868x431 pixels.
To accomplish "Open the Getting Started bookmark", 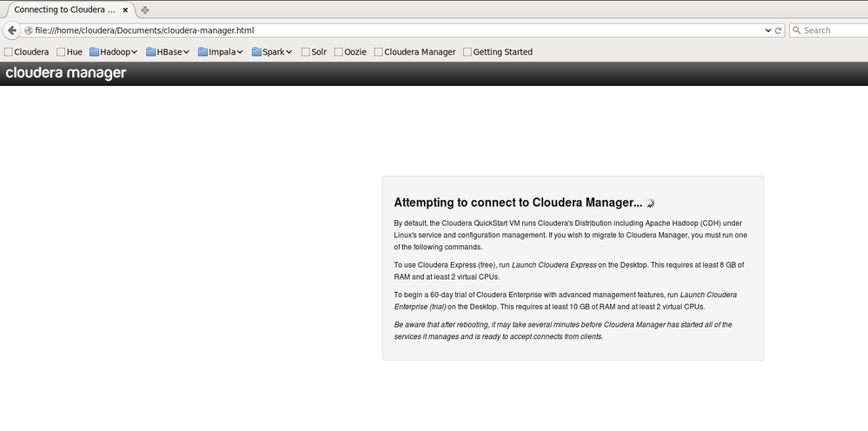I will (498, 52).
